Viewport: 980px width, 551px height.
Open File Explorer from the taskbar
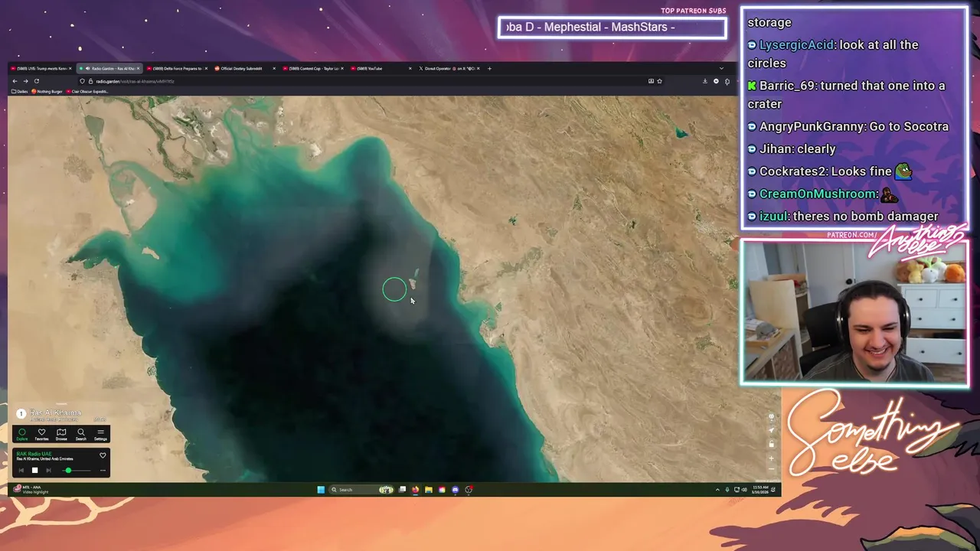429,490
